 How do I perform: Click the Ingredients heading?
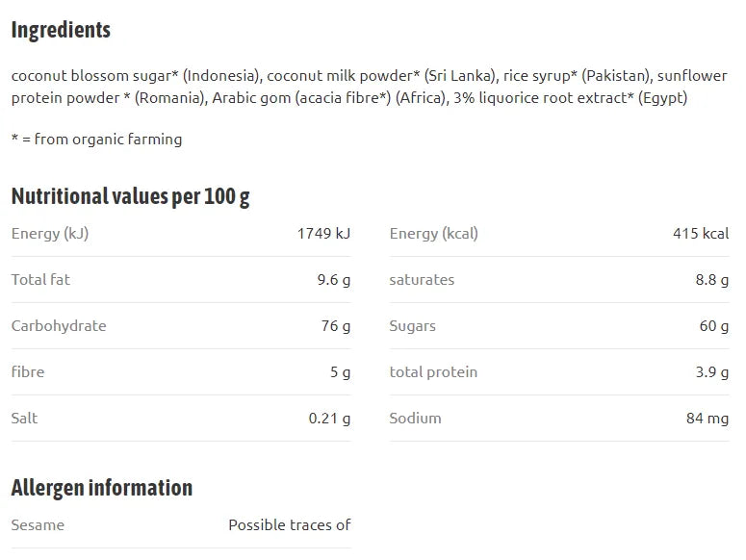(61, 31)
